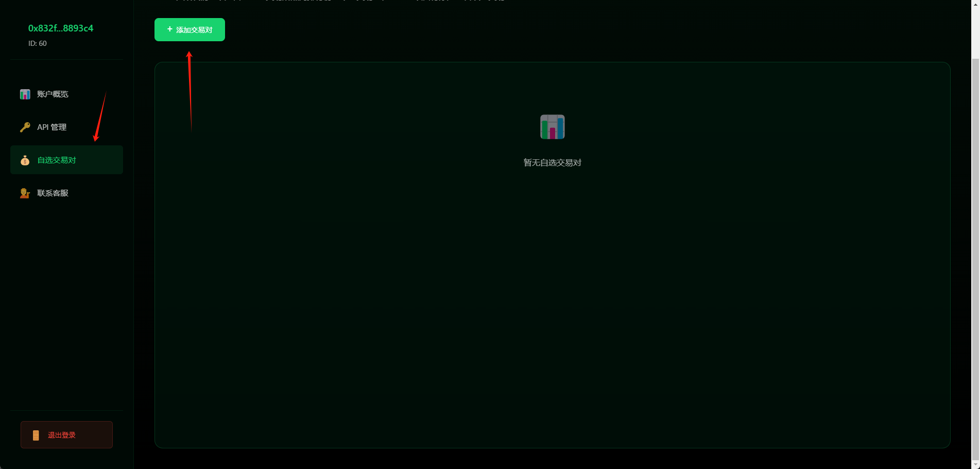Click the door icon in the logout button

[36, 435]
